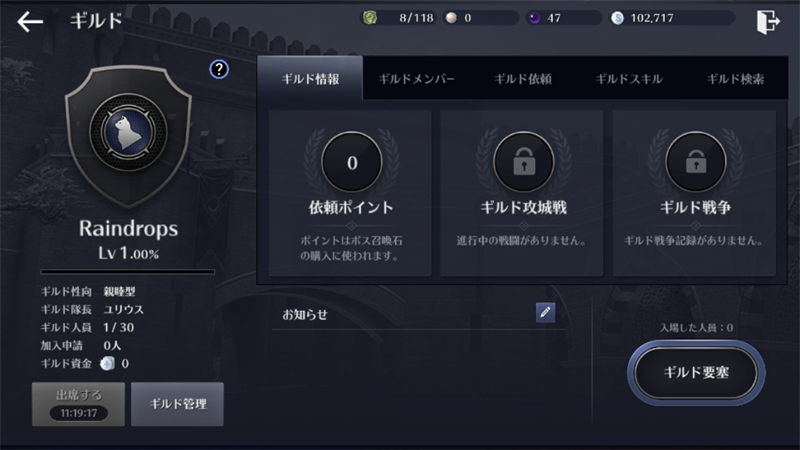
Task: Click the ギルド要塞 button
Action: pos(696,373)
